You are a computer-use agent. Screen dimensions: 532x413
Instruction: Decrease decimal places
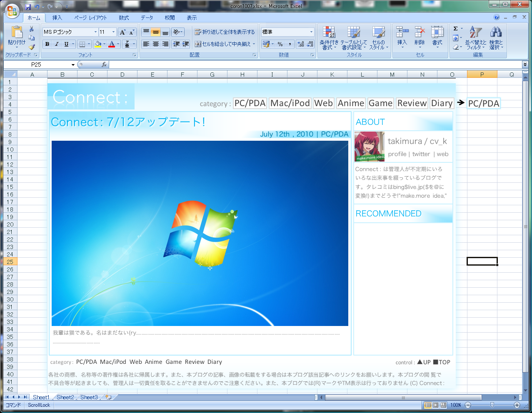310,44
